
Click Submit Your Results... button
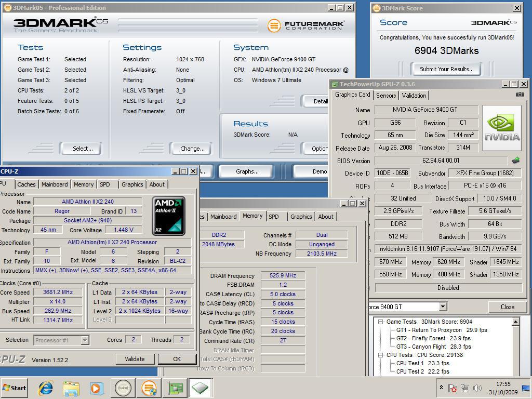point(446,69)
